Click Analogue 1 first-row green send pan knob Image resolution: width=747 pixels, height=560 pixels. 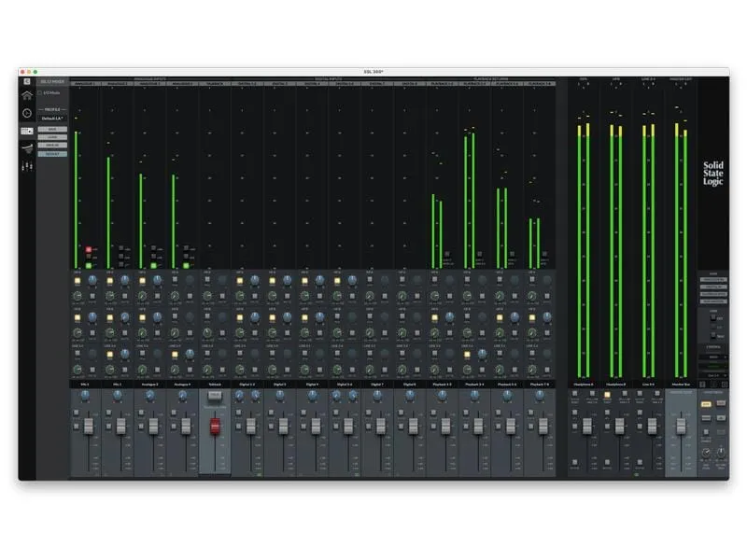[x=78, y=296]
